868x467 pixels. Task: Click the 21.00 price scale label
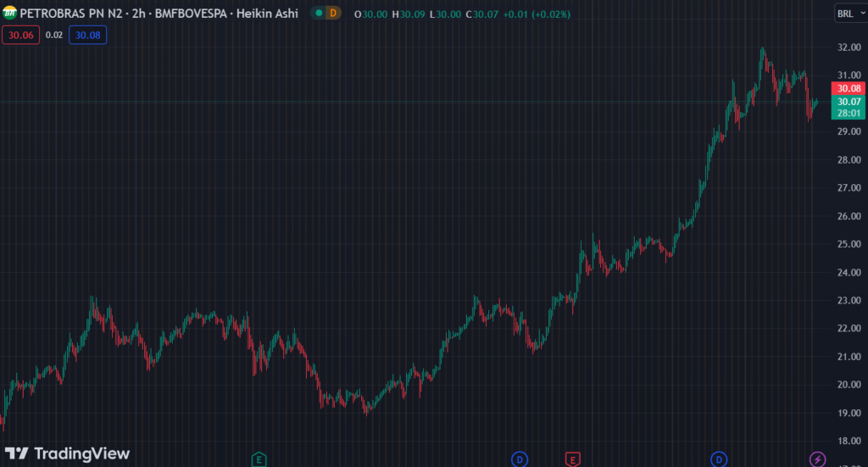pyautogui.click(x=849, y=357)
